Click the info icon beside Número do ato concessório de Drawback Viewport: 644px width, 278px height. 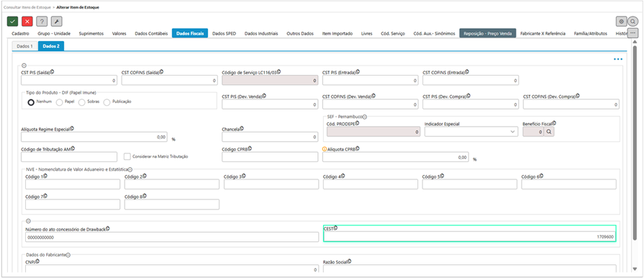[108, 228]
